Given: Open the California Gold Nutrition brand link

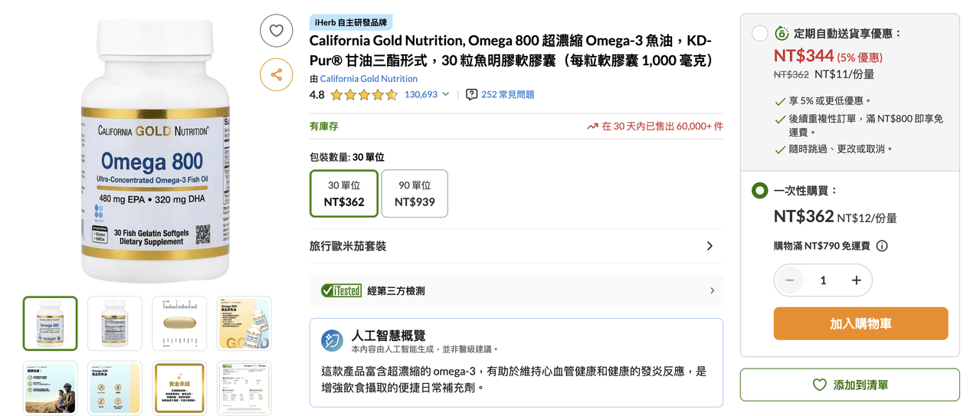Looking at the screenshot, I should coord(369,78).
